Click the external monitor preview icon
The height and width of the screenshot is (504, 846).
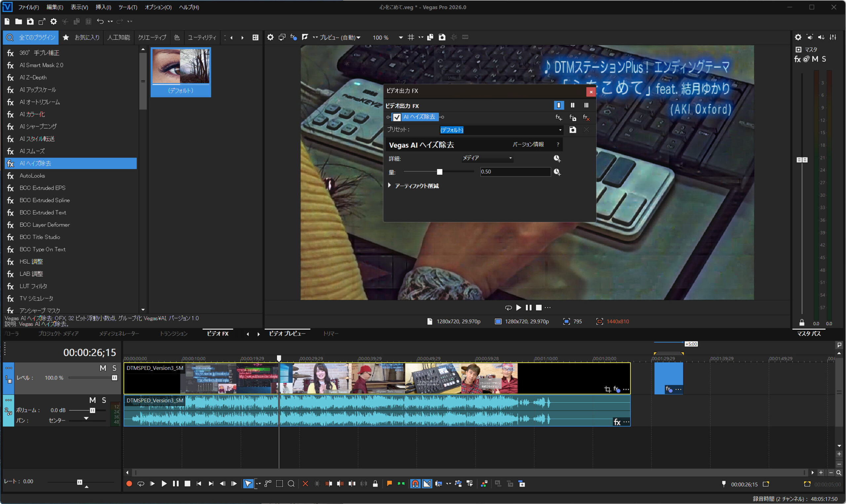[x=282, y=37]
